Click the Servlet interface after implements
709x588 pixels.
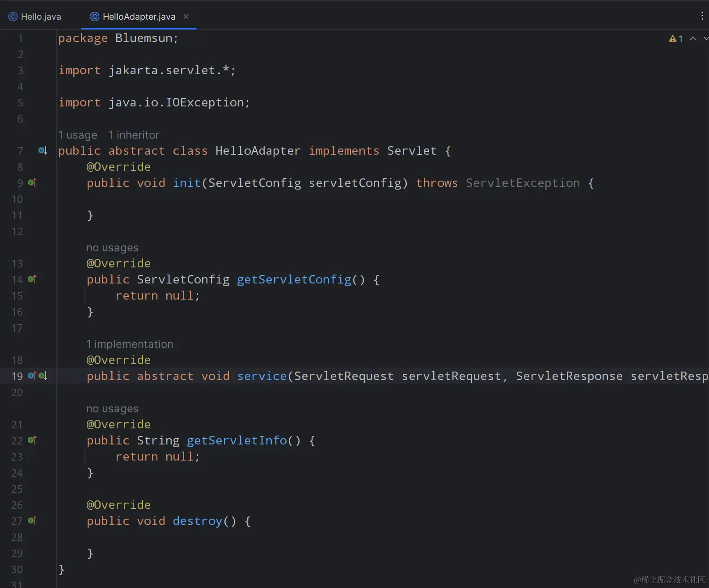[x=412, y=151]
